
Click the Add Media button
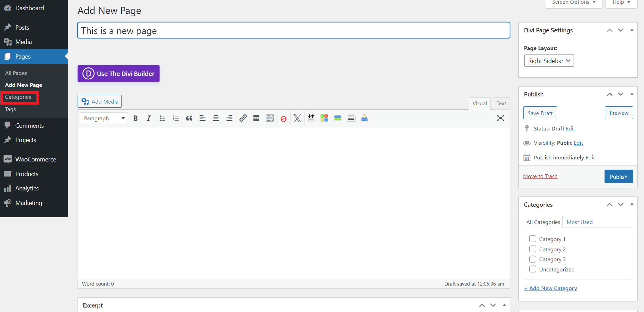(100, 101)
